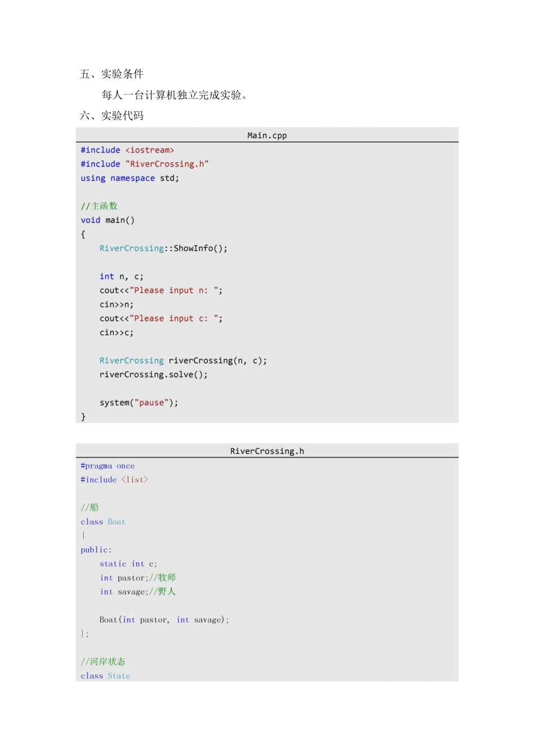This screenshot has height=756, width=534.
Task: Click the class Boat declaration
Action: pos(103,522)
